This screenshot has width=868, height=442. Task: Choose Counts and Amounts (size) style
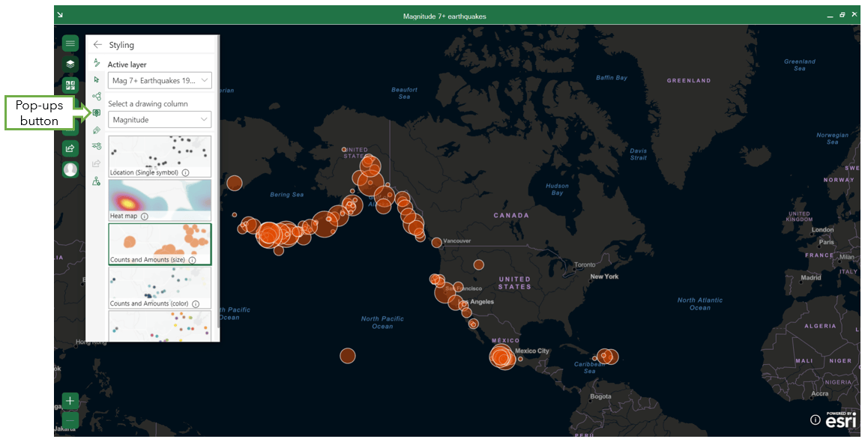[160, 243]
